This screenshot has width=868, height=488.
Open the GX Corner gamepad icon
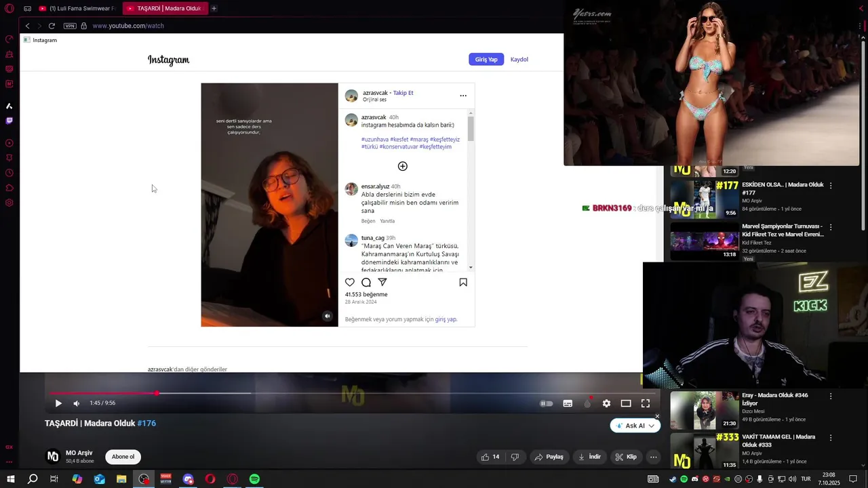click(27, 9)
